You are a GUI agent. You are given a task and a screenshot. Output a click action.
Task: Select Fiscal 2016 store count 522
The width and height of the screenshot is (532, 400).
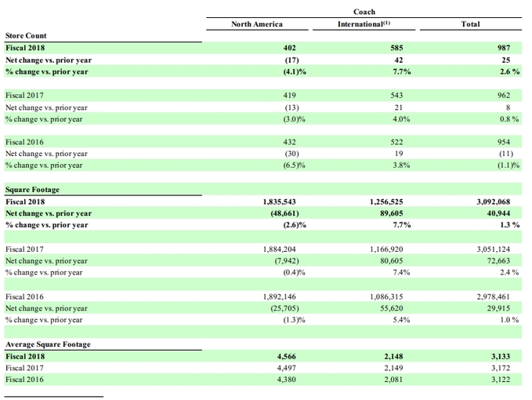[x=396, y=142]
